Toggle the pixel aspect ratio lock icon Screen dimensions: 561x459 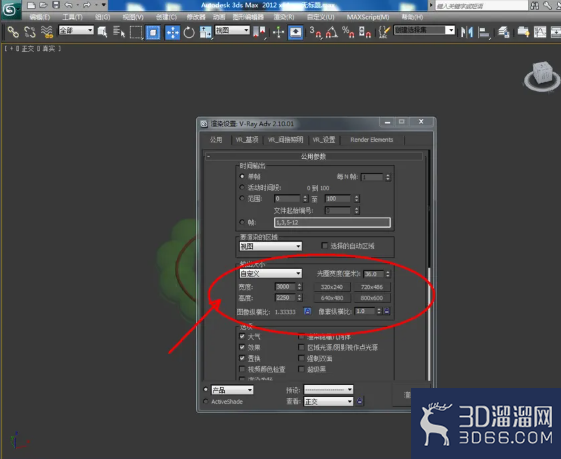[x=387, y=311]
